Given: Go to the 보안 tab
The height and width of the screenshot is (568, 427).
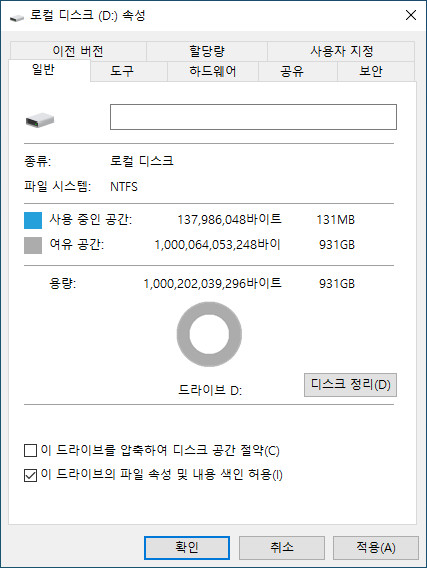Looking at the screenshot, I should 376,71.
